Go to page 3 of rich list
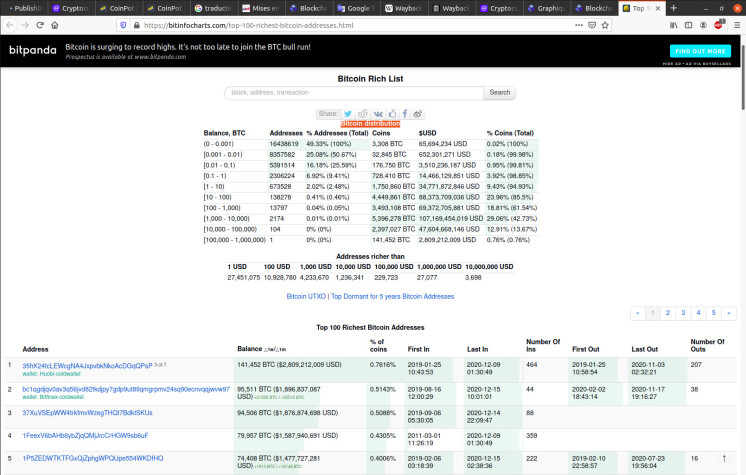Image resolution: width=746 pixels, height=475 pixels. tap(683, 313)
